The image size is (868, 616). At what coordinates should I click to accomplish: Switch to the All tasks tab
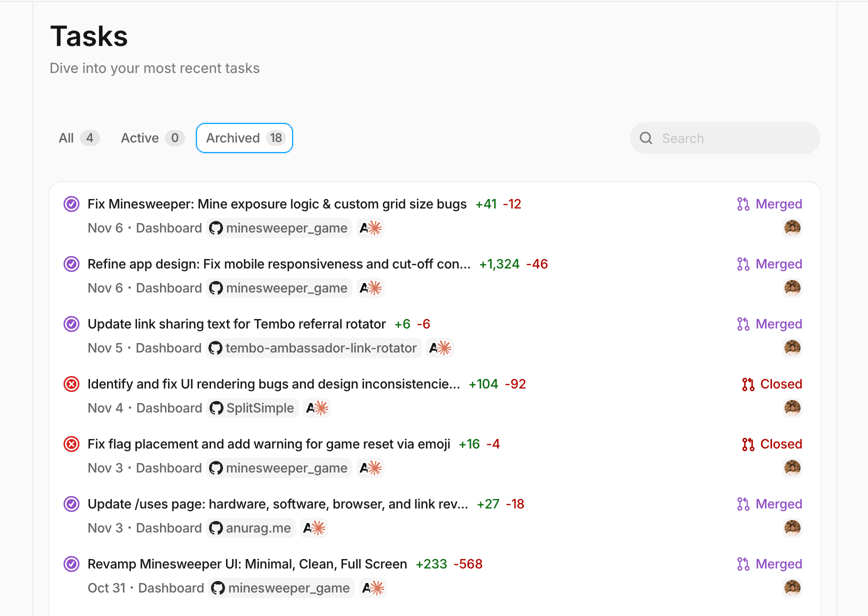[x=78, y=138]
